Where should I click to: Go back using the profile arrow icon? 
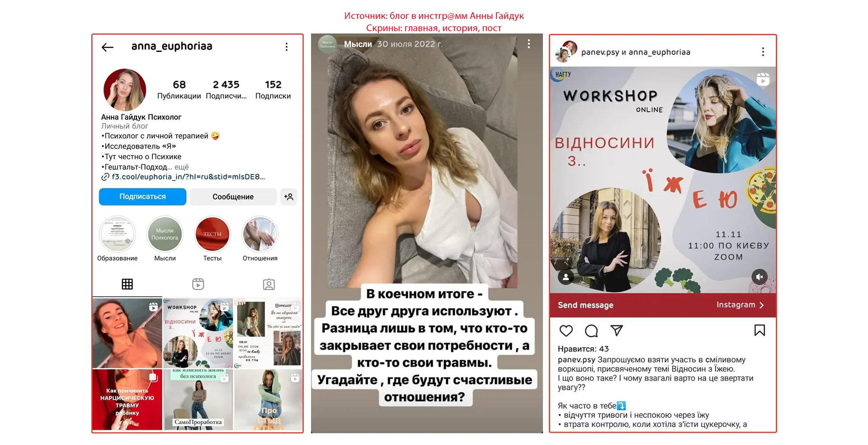pyautogui.click(x=107, y=47)
